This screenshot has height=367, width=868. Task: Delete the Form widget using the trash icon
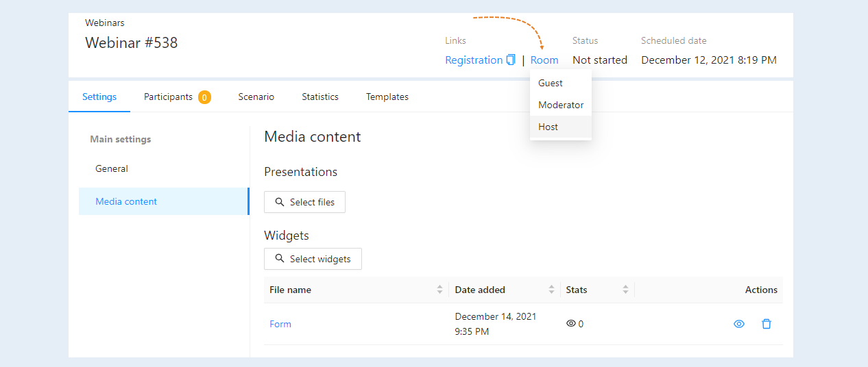[x=767, y=324]
